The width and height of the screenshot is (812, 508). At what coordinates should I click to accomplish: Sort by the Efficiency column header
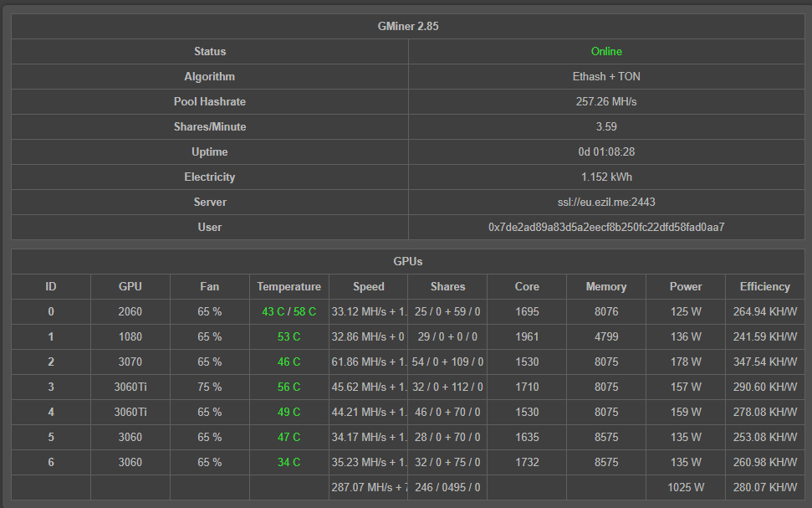pyautogui.click(x=764, y=286)
